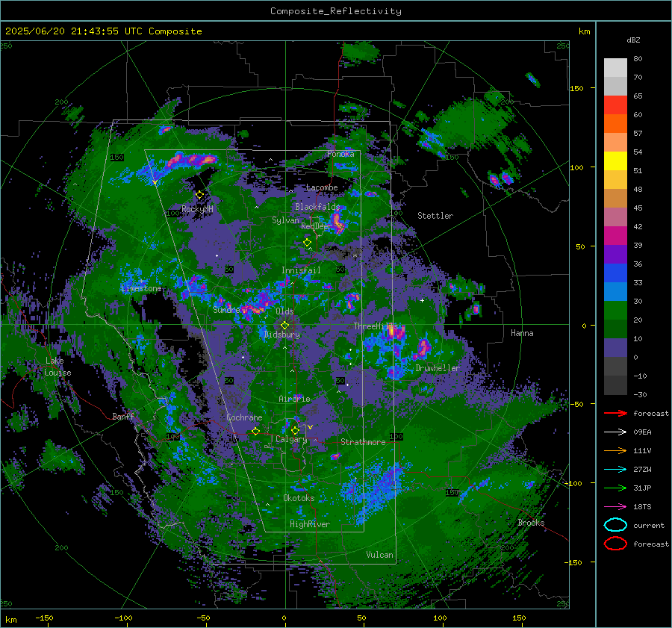Image resolution: width=672 pixels, height=628 pixels.
Task: Click the Airdrie city label
Action: click(x=294, y=399)
